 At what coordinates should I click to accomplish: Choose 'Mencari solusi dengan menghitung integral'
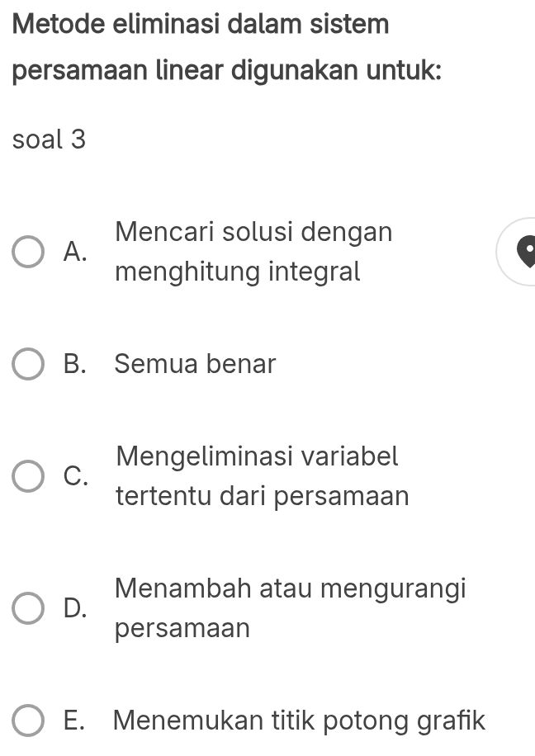click(x=248, y=251)
